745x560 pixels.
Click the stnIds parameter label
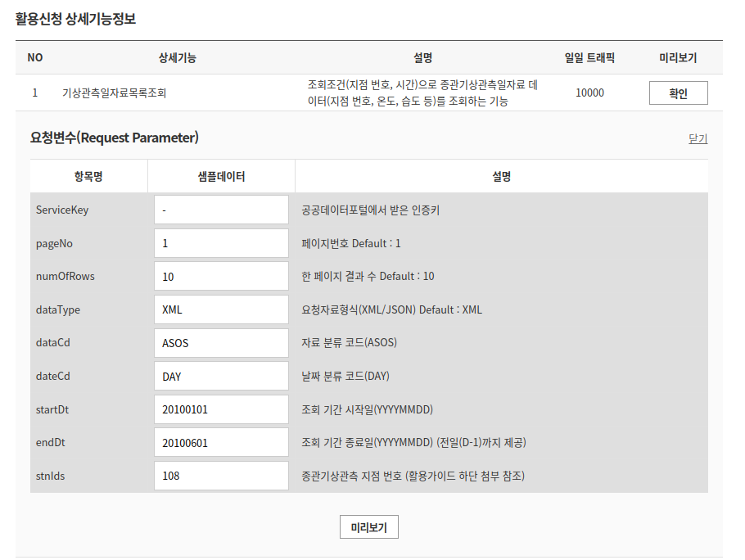coord(50,476)
